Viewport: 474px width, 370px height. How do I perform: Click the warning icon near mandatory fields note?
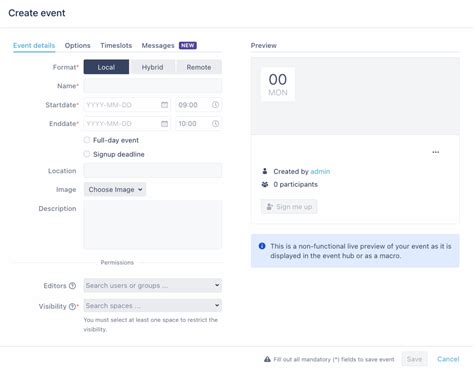coord(267,359)
